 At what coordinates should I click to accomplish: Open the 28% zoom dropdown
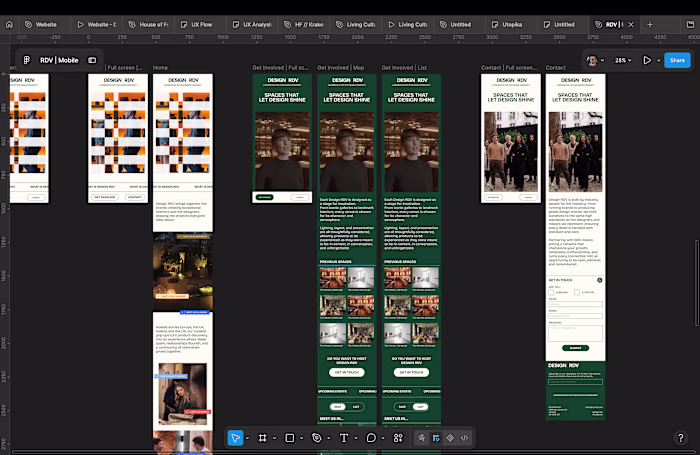click(623, 60)
